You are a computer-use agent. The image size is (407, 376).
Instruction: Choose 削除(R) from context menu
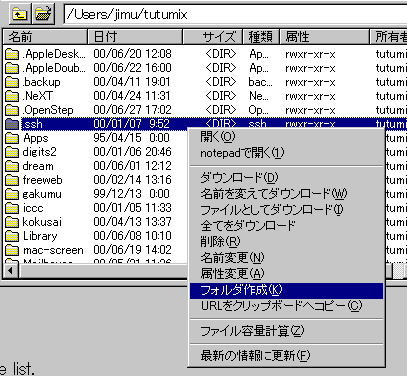[286, 242]
